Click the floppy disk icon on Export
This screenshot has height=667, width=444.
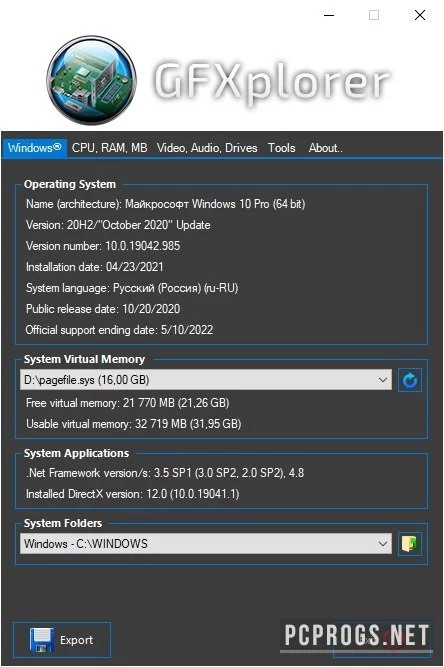(x=41, y=640)
